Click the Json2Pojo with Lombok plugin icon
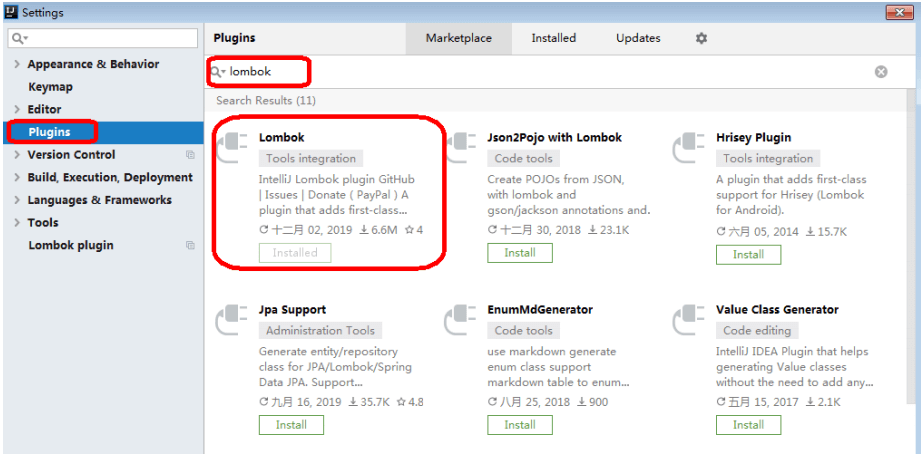921x454 pixels. click(x=462, y=147)
